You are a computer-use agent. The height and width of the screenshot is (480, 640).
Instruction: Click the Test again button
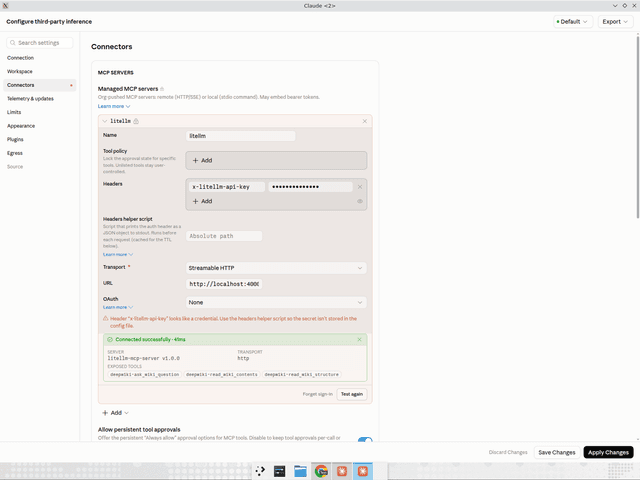(x=351, y=394)
